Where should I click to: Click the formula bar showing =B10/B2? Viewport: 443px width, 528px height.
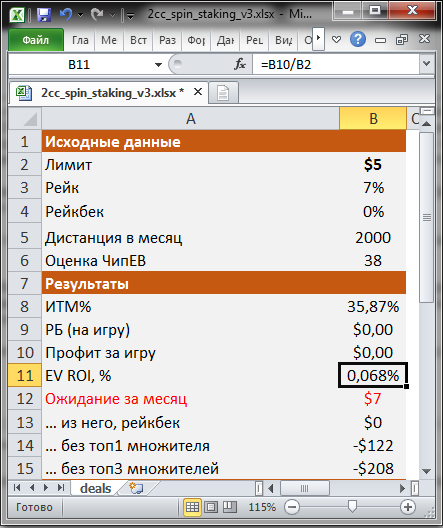tap(335, 64)
